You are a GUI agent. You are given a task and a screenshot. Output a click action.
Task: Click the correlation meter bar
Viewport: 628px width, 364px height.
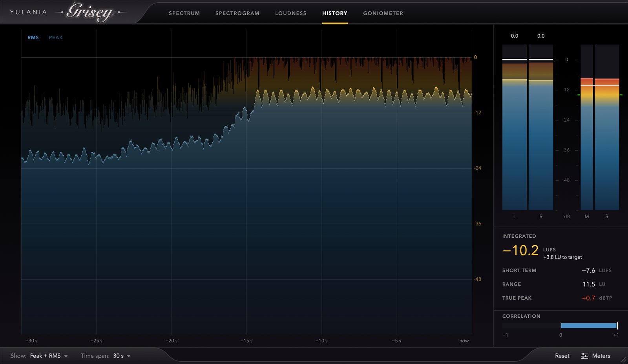pyautogui.click(x=560, y=326)
